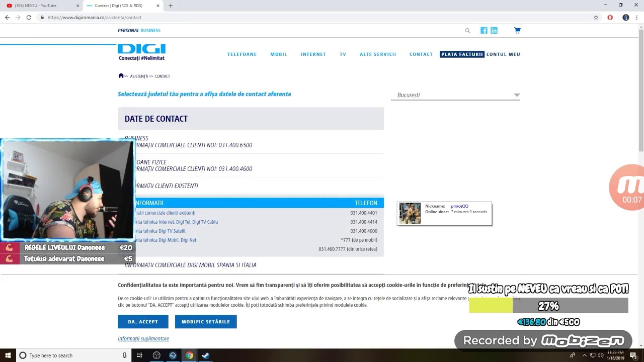Open the MOBIL menu

pyautogui.click(x=279, y=54)
